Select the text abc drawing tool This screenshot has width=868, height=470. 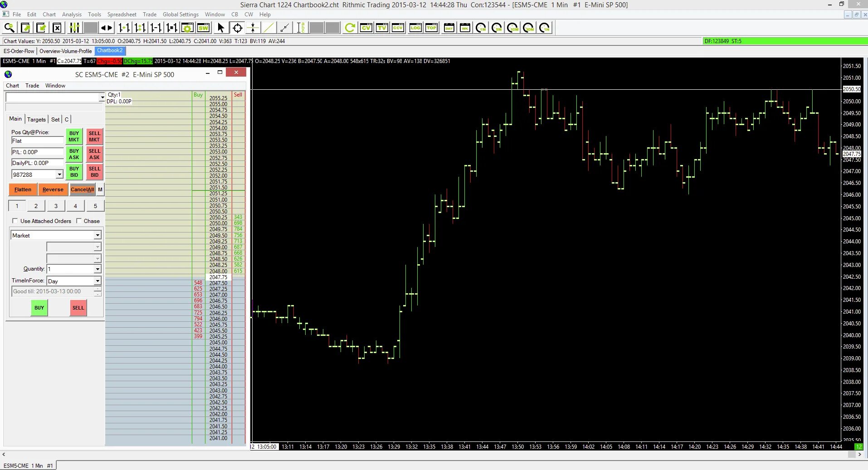301,28
